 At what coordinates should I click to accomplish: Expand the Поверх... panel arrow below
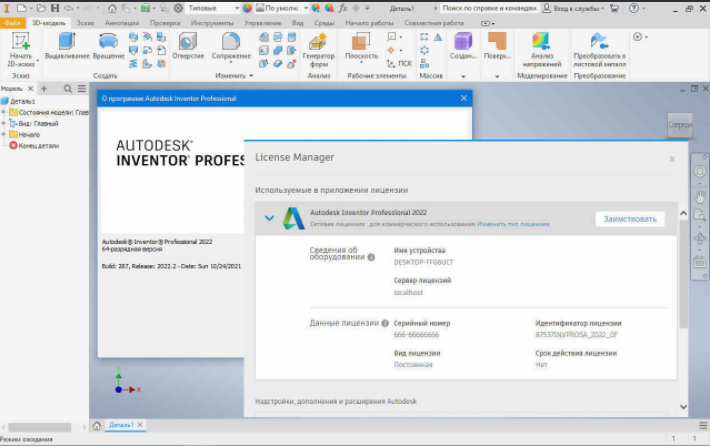[497, 77]
